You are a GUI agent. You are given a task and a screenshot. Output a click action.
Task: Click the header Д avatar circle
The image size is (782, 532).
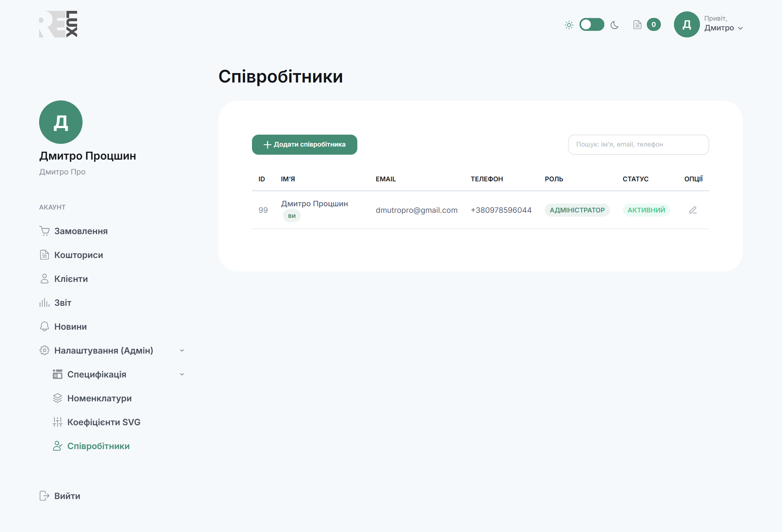point(687,25)
